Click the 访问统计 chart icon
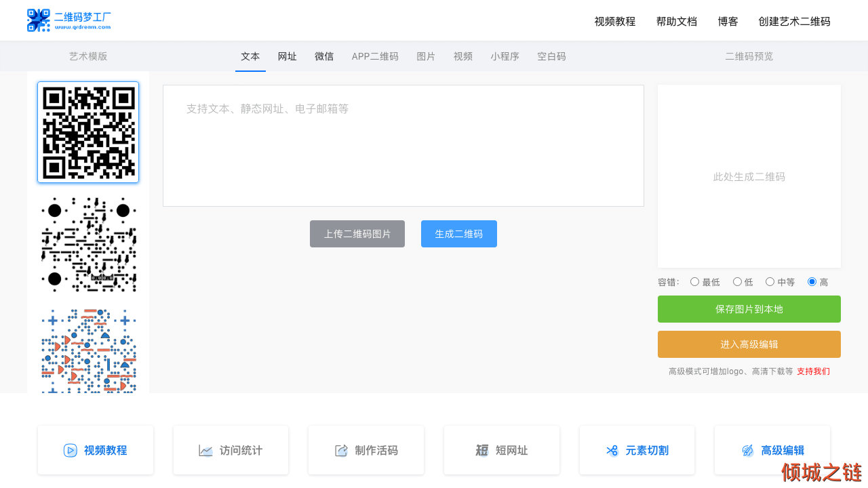 pyautogui.click(x=205, y=450)
